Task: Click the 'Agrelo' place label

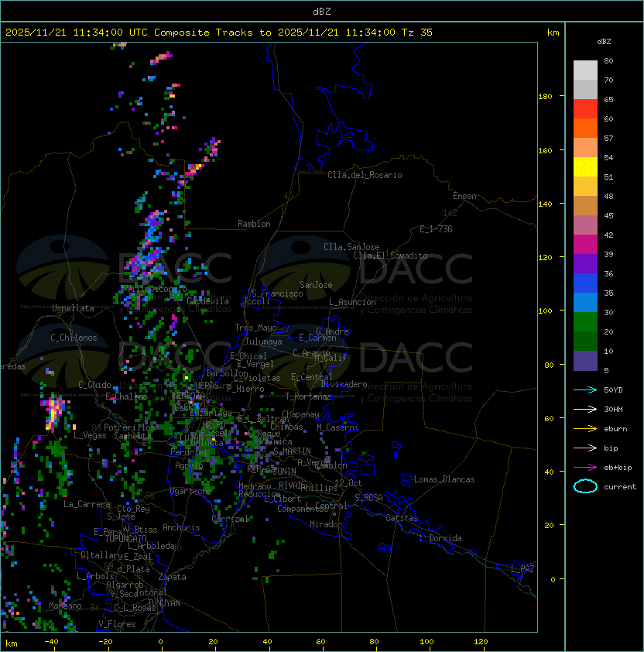Action: click(189, 465)
